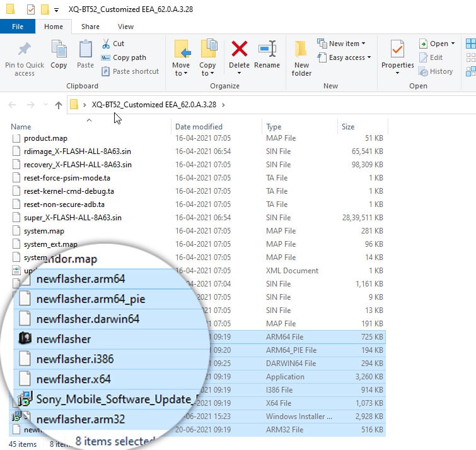Click the 28,39,511 KB size cell
476x450 pixels.
[x=363, y=218]
